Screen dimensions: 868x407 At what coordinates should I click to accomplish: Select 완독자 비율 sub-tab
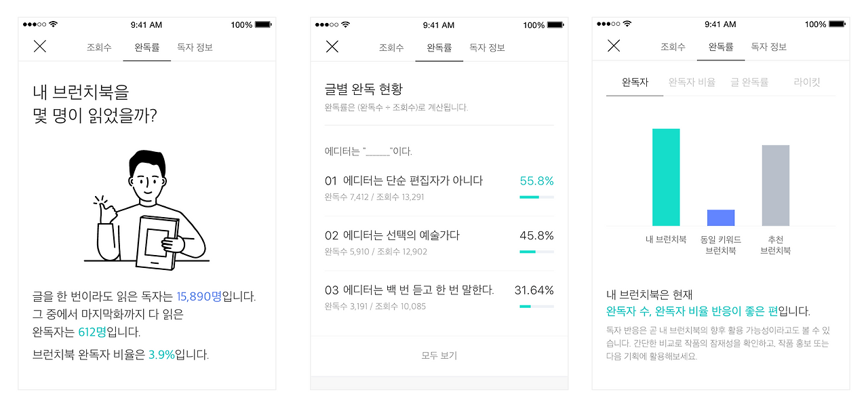pos(692,82)
